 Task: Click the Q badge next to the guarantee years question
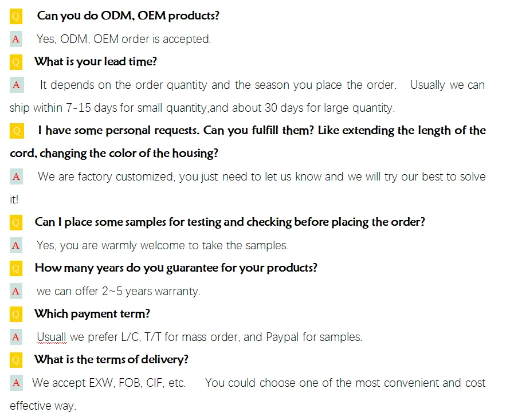[x=16, y=268]
